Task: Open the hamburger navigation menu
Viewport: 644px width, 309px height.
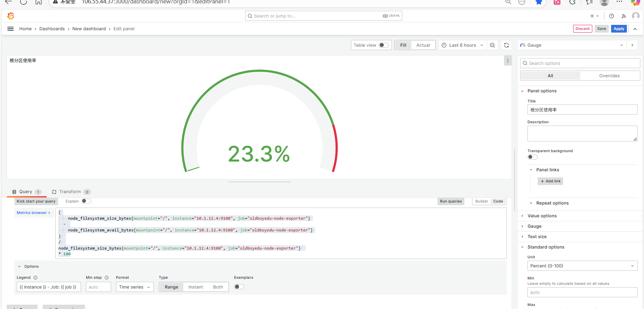Action: pos(10,29)
